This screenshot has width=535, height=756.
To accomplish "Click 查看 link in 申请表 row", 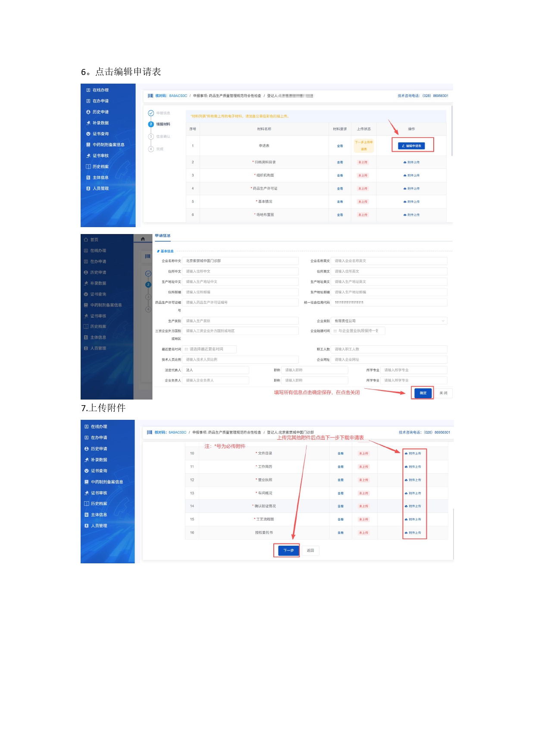I will pyautogui.click(x=340, y=146).
